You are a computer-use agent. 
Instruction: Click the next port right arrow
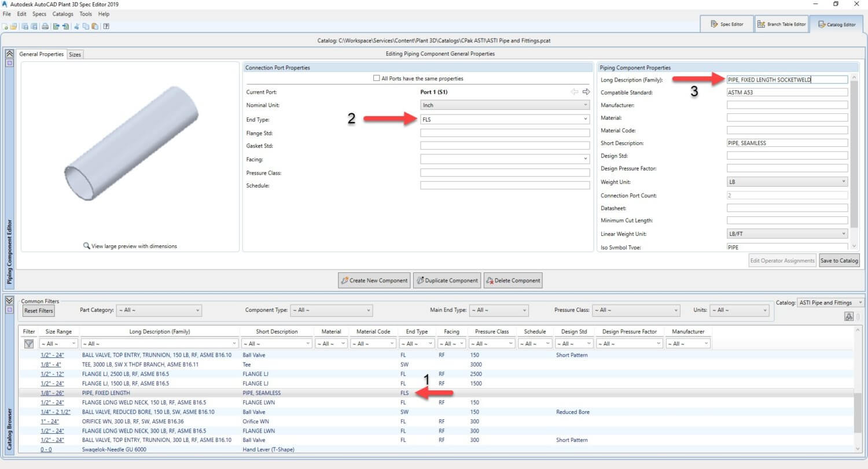(586, 92)
